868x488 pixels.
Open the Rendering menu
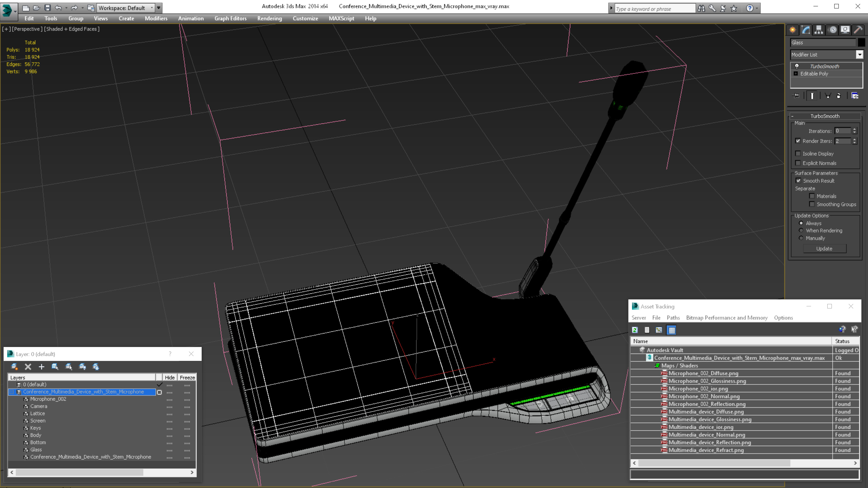pos(269,18)
